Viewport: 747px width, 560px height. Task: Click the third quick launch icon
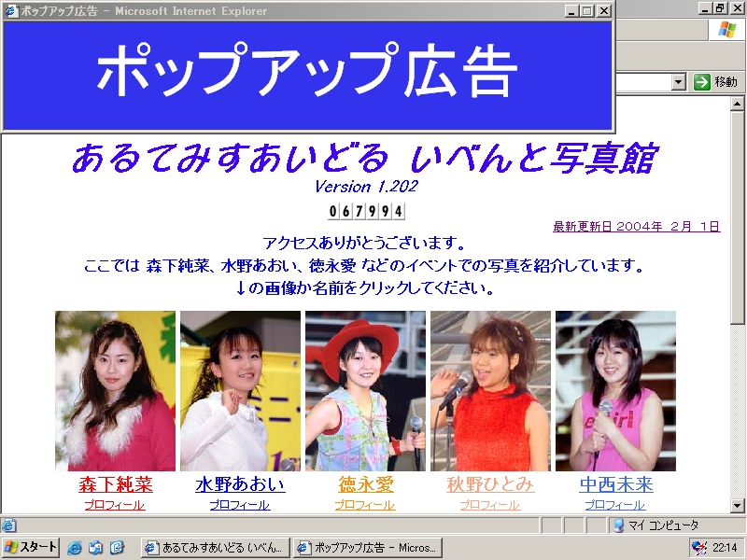tap(118, 548)
